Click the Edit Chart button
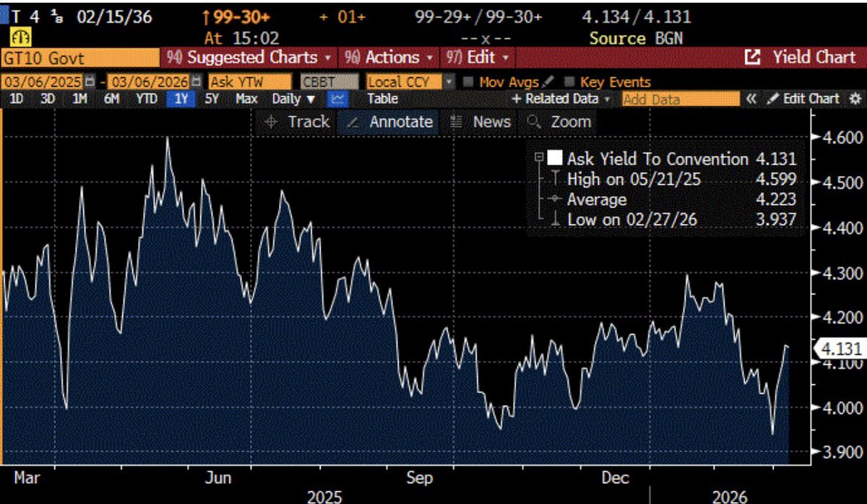 point(803,99)
